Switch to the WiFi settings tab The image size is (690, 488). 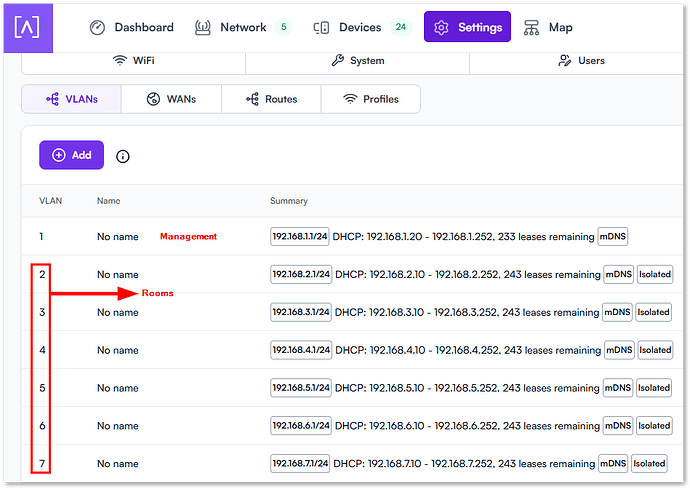pos(133,61)
